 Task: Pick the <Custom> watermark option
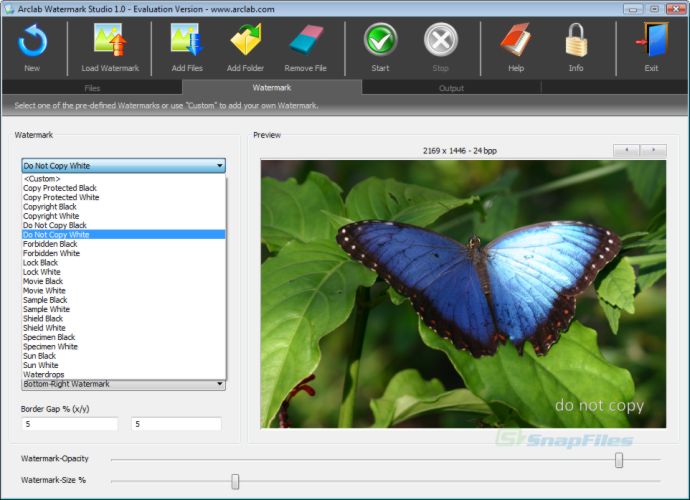click(42, 179)
